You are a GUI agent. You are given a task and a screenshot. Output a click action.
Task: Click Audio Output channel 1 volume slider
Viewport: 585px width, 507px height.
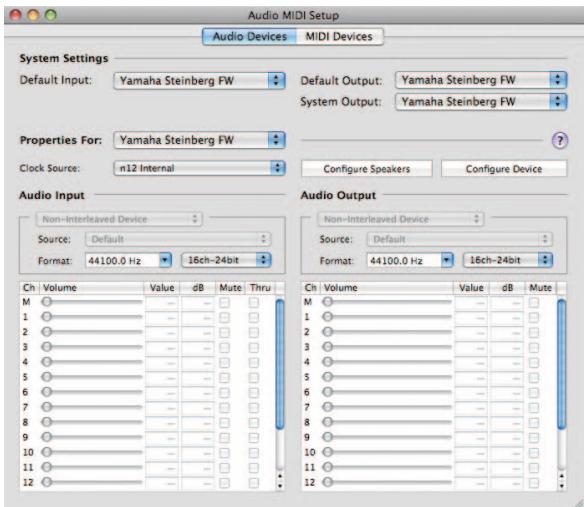click(387, 317)
